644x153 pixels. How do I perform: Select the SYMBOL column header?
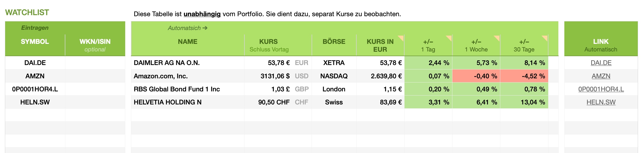pos(35,42)
